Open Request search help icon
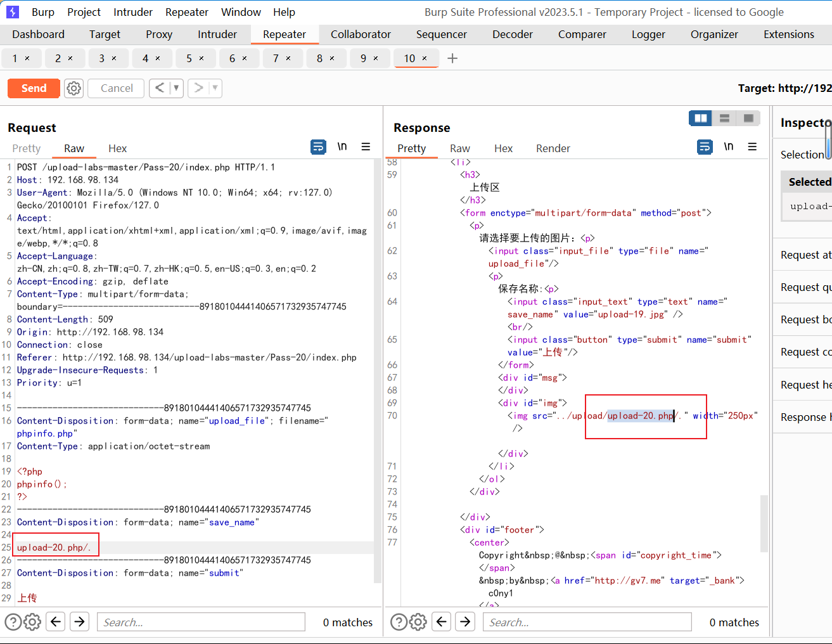The width and height of the screenshot is (832, 644). (13, 622)
